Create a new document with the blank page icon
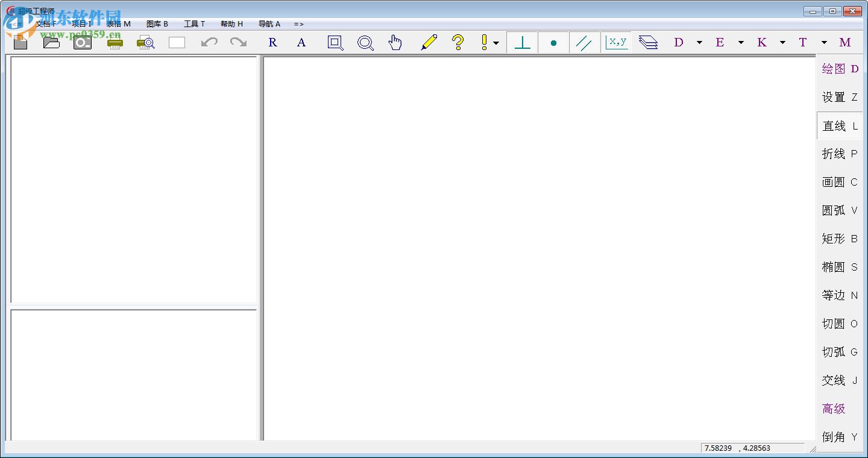The image size is (868, 458). (x=20, y=42)
